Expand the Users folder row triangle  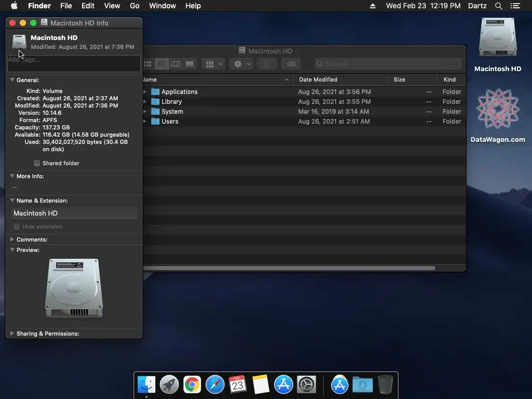click(x=145, y=121)
